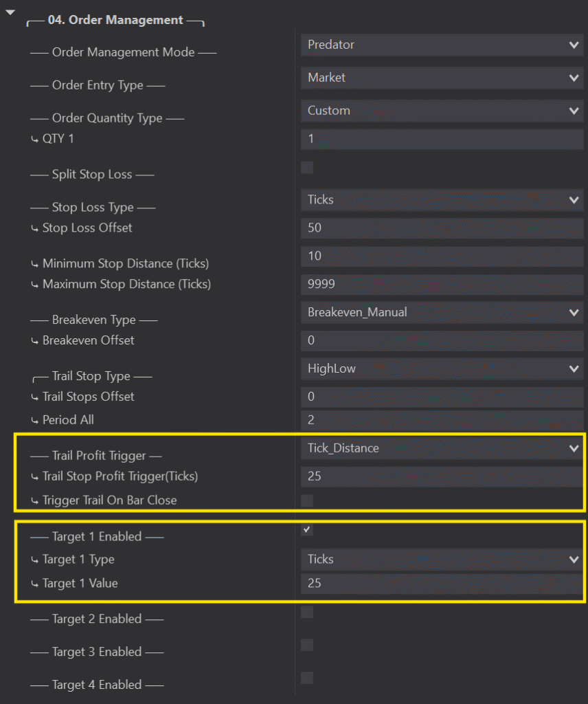
Task: Click the Period All input field
Action: (x=441, y=419)
